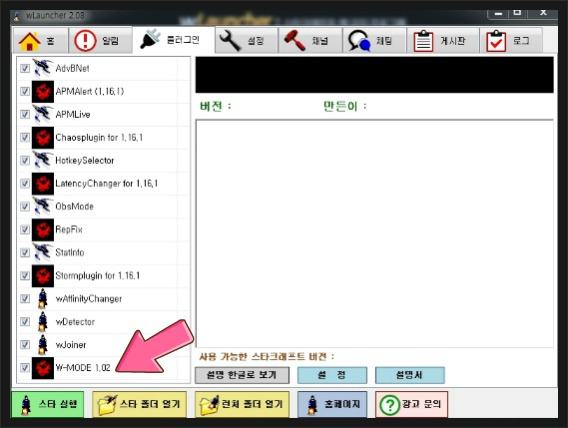Click the black plugin banner area
The width and height of the screenshot is (568, 428).
(375, 75)
